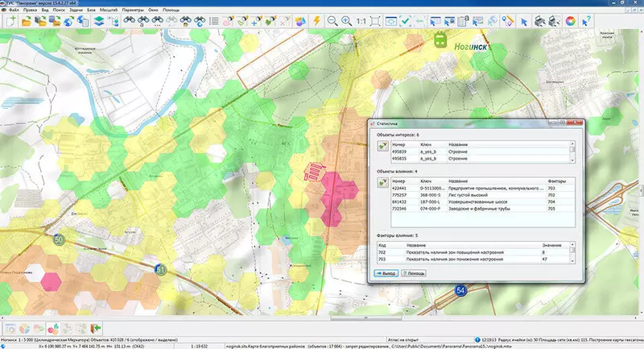
Task: Select row 422441 in influence objects table
Action: 398,187
